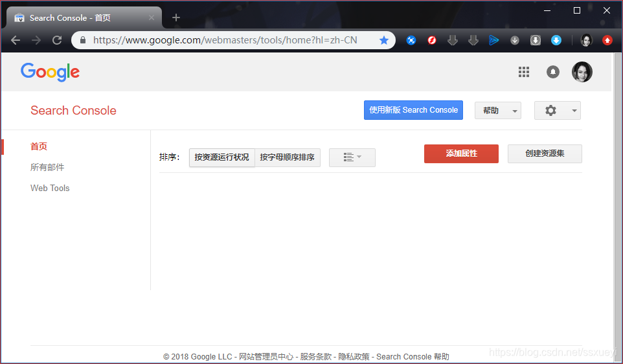Click the padlock site security icon
This screenshot has height=364, width=623.
[83, 40]
